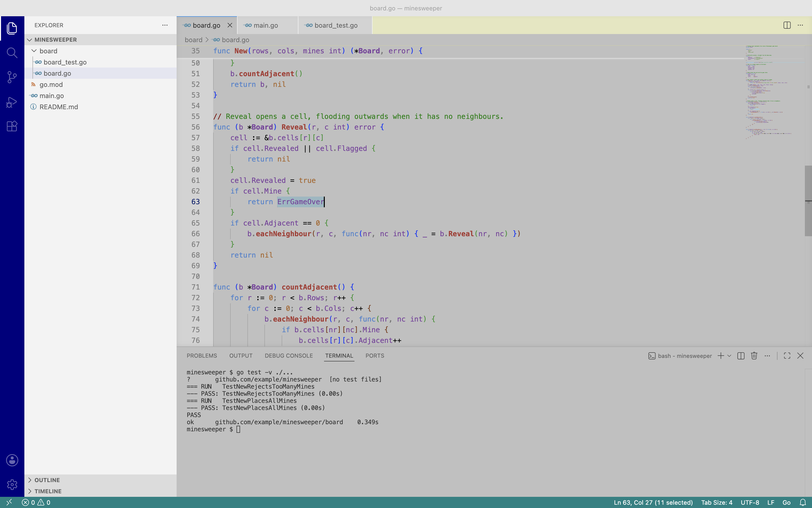This screenshot has height=508, width=812.
Task: Open terminal panel more actions ellipsis
Action: (x=767, y=356)
